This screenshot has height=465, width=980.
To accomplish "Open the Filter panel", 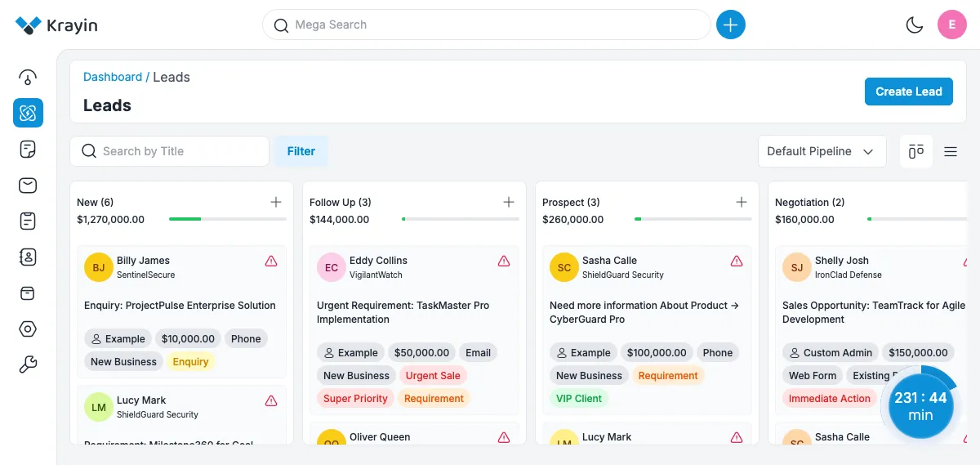I will click(301, 151).
